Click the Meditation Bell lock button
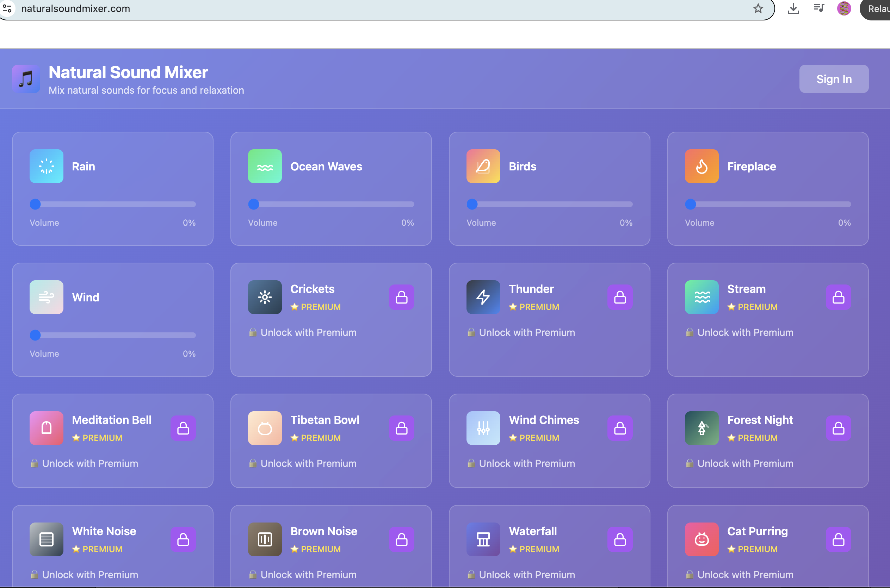The image size is (890, 588). 183,428
